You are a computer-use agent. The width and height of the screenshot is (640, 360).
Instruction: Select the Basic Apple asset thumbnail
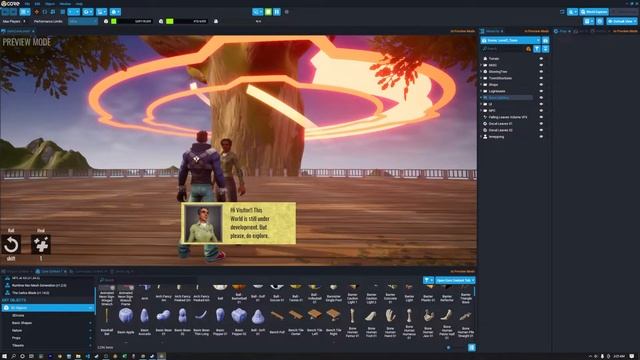pyautogui.click(x=126, y=316)
